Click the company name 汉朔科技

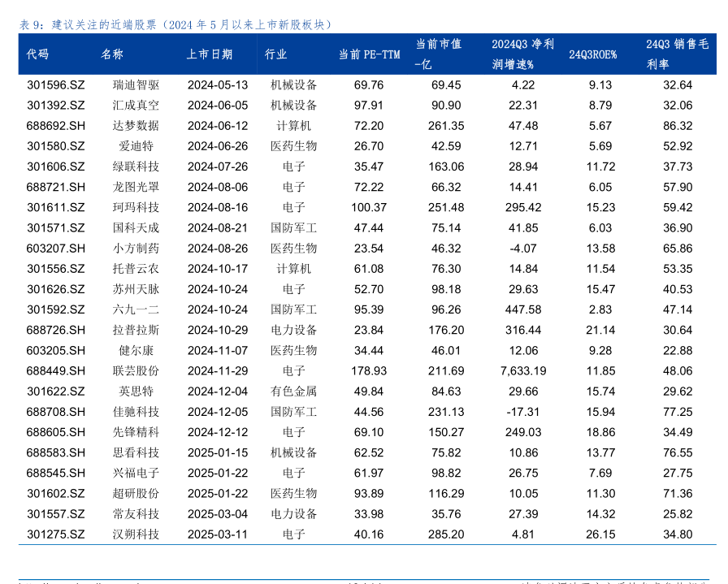click(x=136, y=534)
